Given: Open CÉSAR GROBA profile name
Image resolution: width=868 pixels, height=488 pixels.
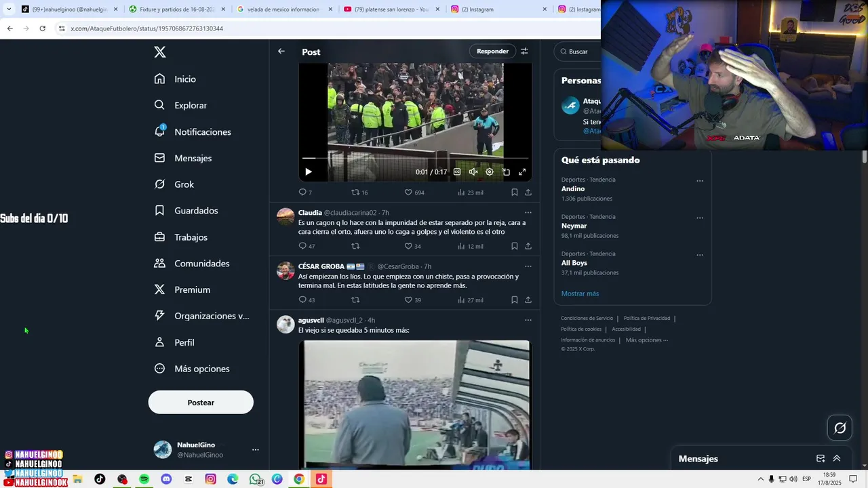Looking at the screenshot, I should pos(321,266).
